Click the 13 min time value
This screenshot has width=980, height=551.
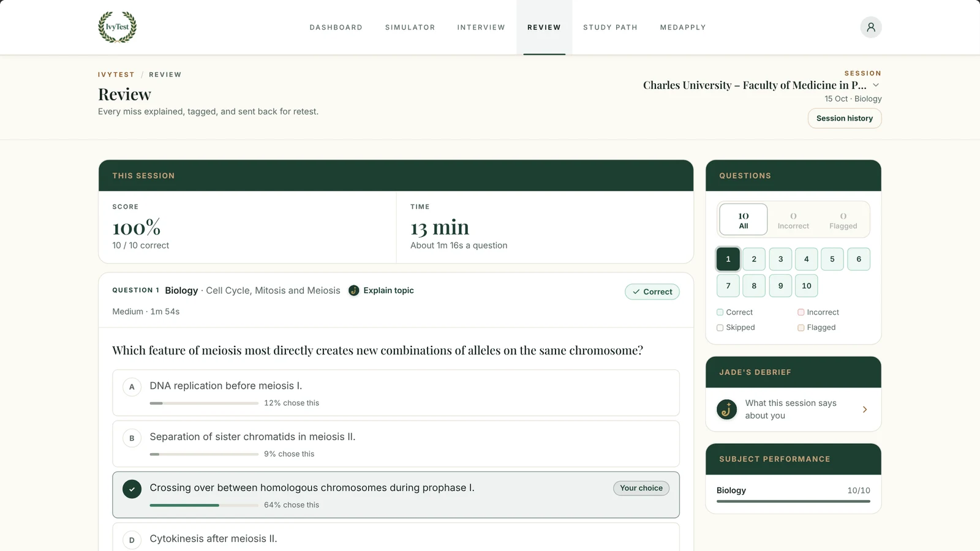click(440, 227)
